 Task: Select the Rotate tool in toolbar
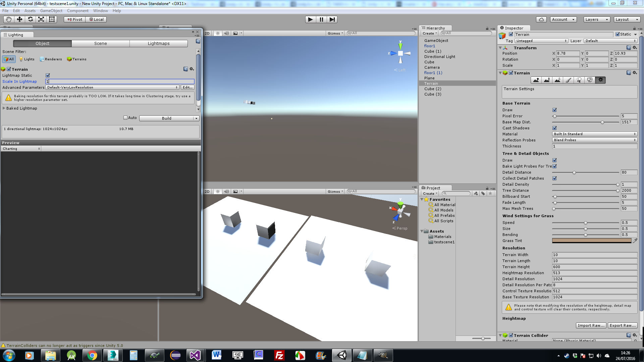[x=30, y=19]
